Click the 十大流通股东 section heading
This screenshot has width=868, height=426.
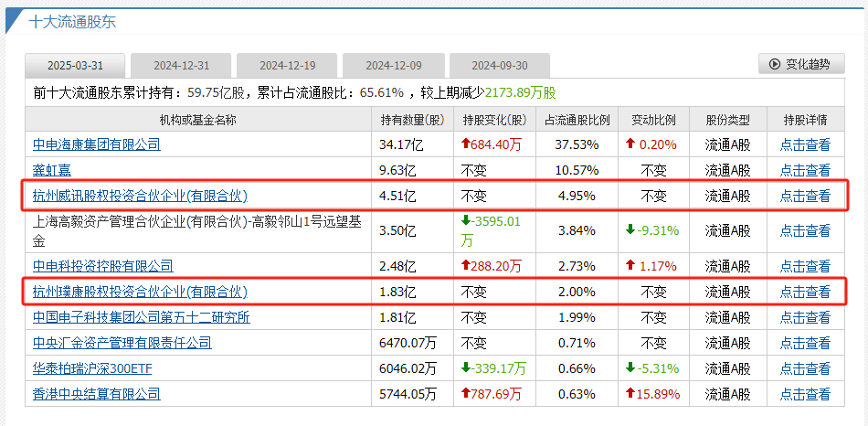point(72,23)
